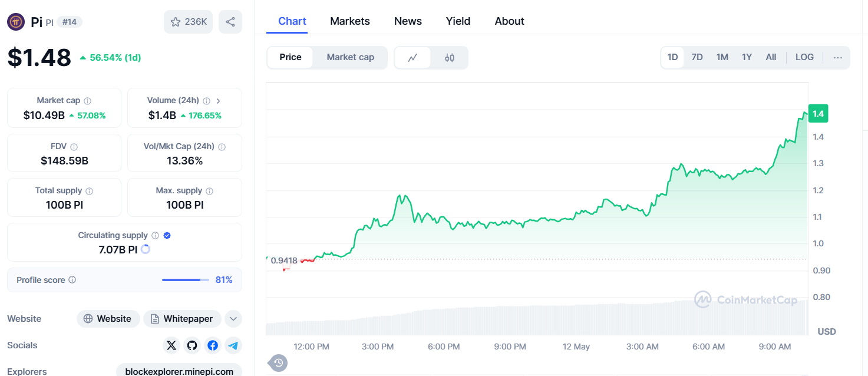The image size is (868, 376).
Task: Click the 81% profile score value
Action: pos(224,280)
